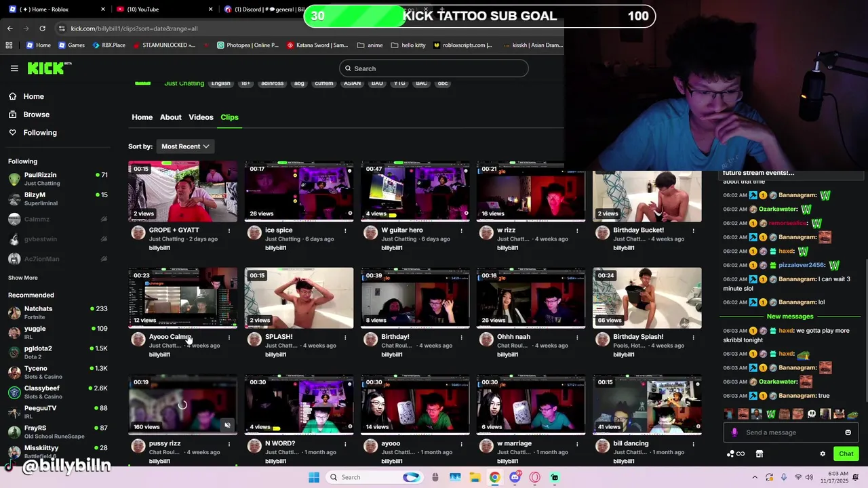Open options menu for SPLASH! clip
The image size is (868, 488).
point(345,337)
